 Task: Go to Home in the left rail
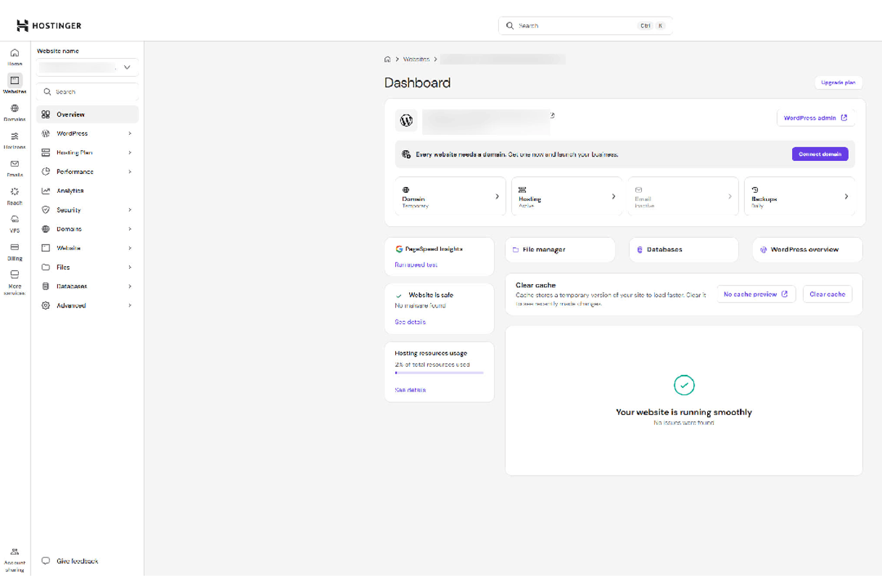point(15,57)
